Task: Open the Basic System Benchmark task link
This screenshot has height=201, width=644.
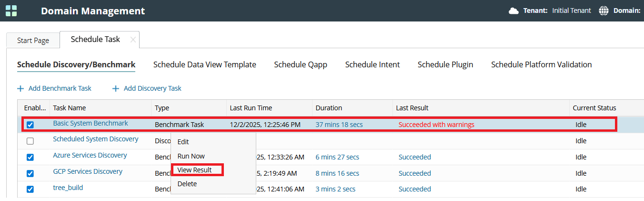Action: pos(91,123)
